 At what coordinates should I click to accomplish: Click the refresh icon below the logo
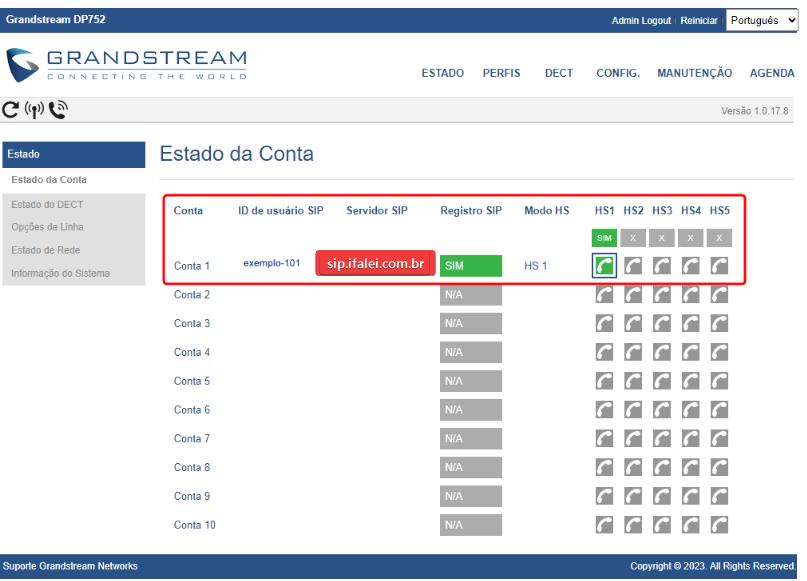[x=10, y=109]
